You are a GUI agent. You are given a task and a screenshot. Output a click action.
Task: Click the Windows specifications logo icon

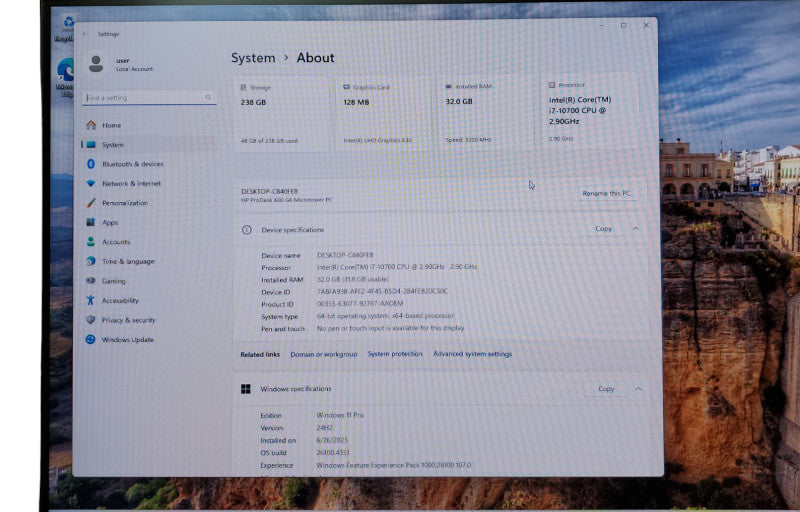(246, 389)
